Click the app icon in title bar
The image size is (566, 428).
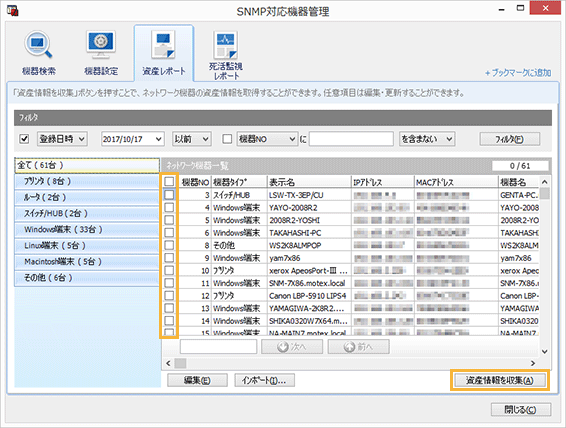coord(13,10)
